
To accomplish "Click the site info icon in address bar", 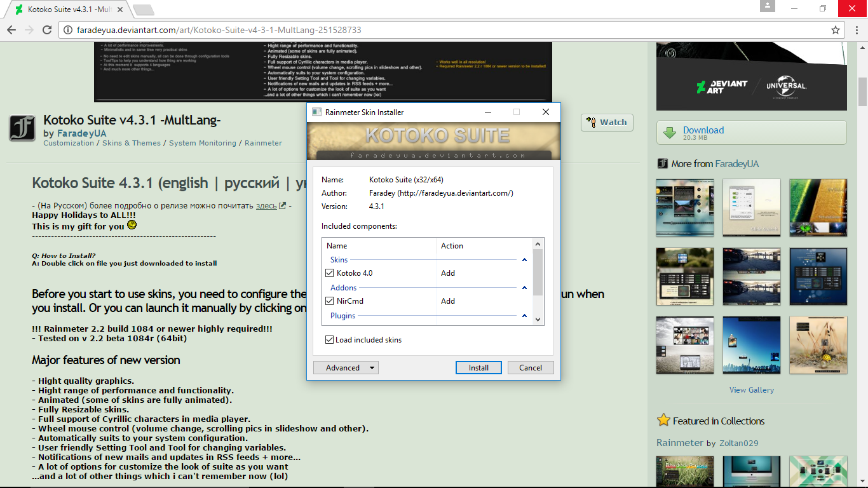I will coord(69,30).
